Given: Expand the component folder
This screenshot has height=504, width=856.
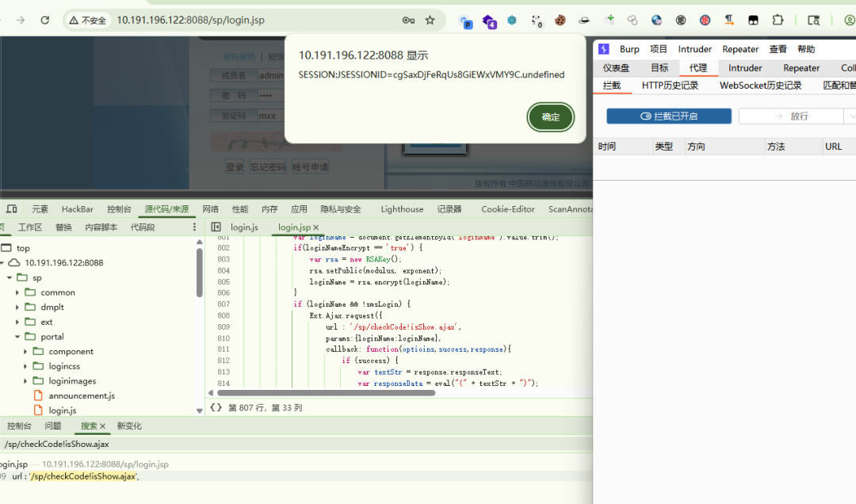Looking at the screenshot, I should [x=25, y=351].
